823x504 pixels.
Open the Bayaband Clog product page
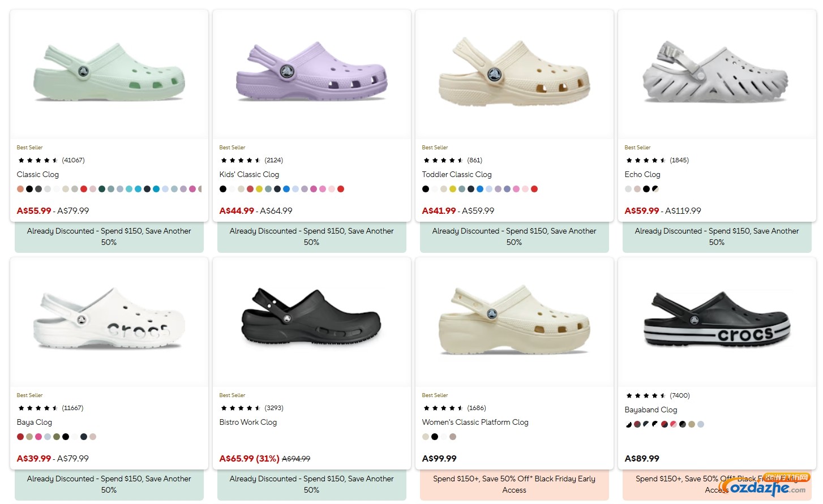pos(651,410)
